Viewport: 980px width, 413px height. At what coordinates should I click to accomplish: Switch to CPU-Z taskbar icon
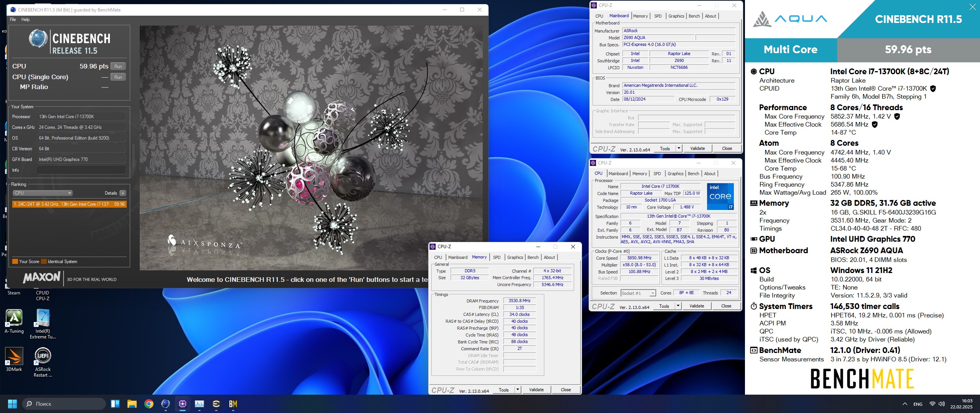pos(182,404)
